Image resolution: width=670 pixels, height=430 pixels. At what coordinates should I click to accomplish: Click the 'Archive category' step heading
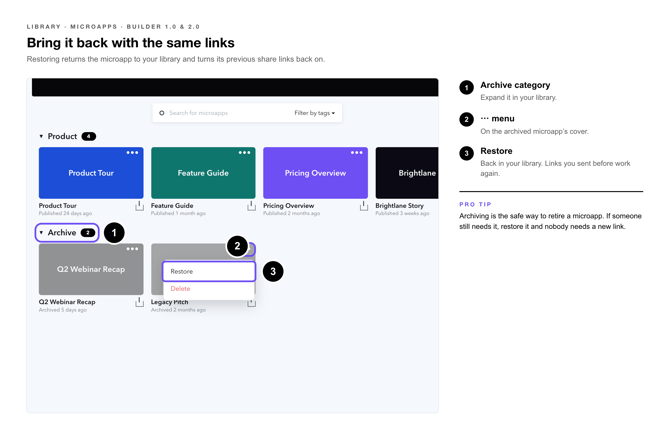(x=515, y=85)
